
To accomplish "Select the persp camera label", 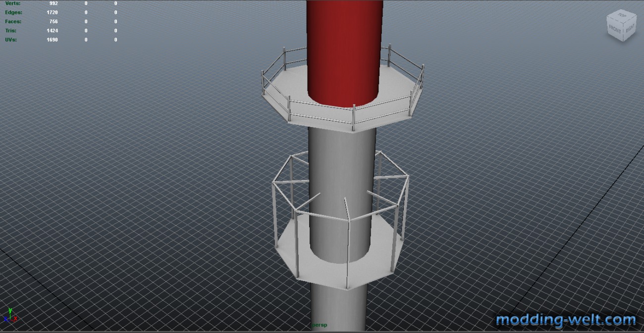I will (321, 325).
